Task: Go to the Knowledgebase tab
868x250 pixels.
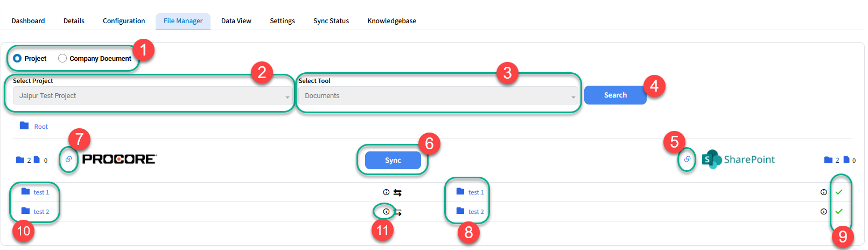Action: click(391, 21)
